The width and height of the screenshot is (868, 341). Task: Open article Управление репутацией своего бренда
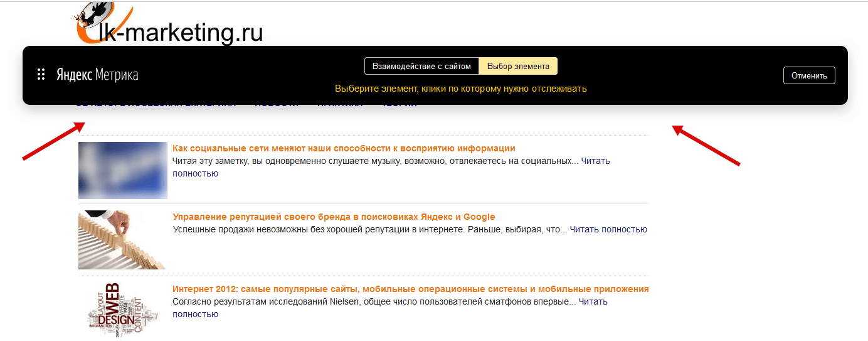click(334, 217)
